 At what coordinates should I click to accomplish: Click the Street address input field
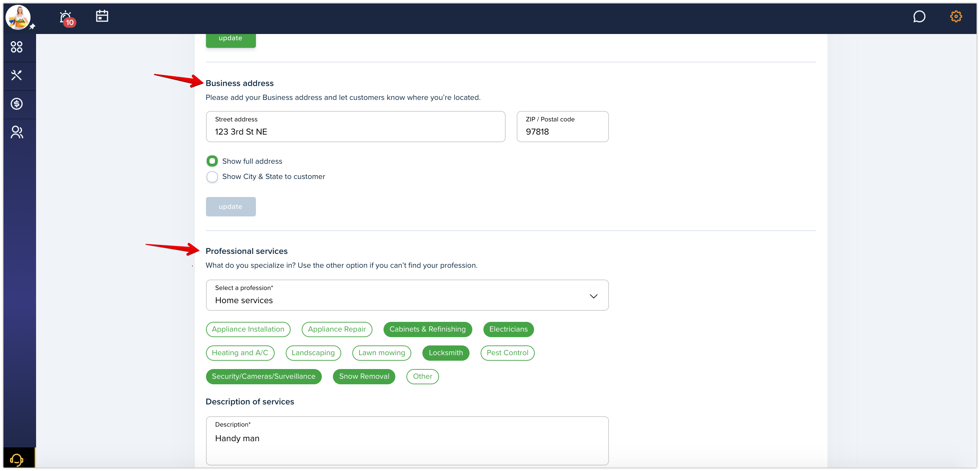coord(355,126)
